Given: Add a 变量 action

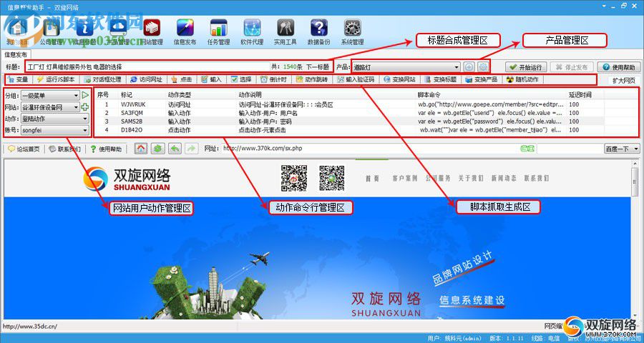Looking at the screenshot, I should [18, 79].
